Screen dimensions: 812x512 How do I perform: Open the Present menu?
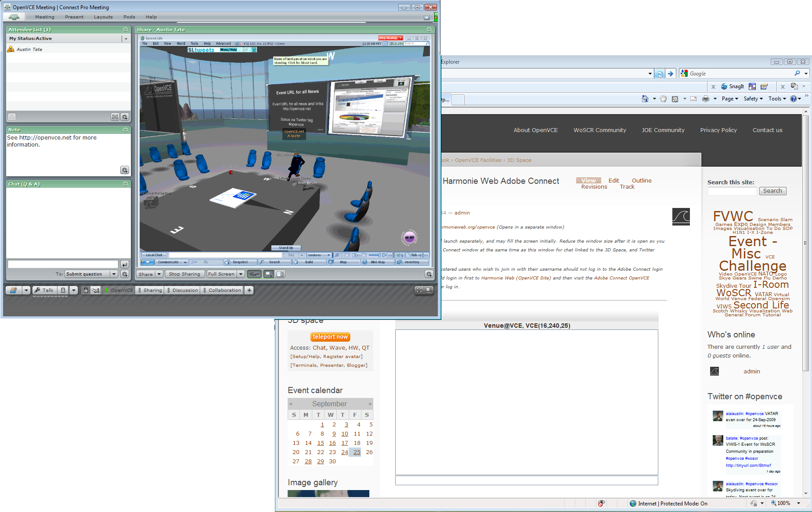tap(74, 17)
